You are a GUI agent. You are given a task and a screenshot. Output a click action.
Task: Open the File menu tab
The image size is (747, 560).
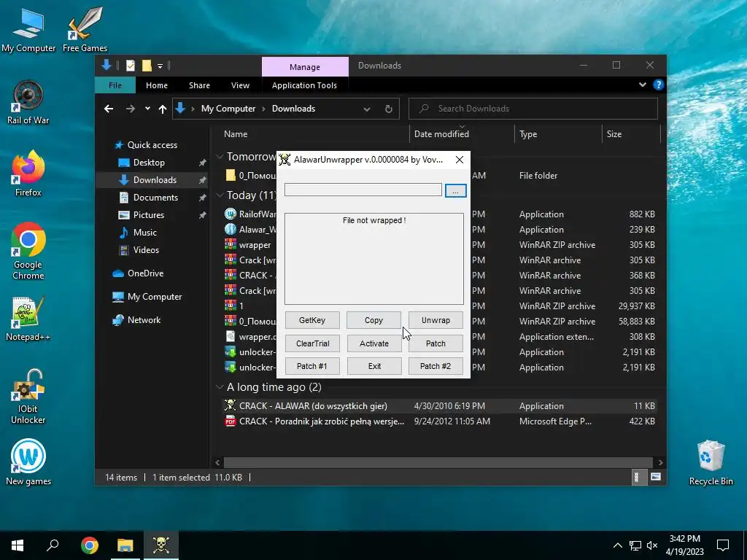click(x=115, y=85)
